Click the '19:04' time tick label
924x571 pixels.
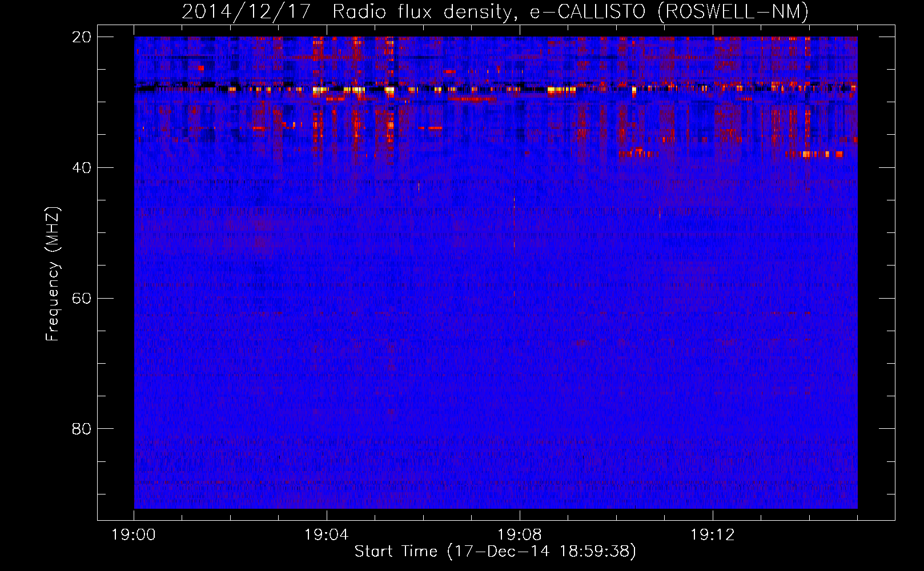click(326, 535)
